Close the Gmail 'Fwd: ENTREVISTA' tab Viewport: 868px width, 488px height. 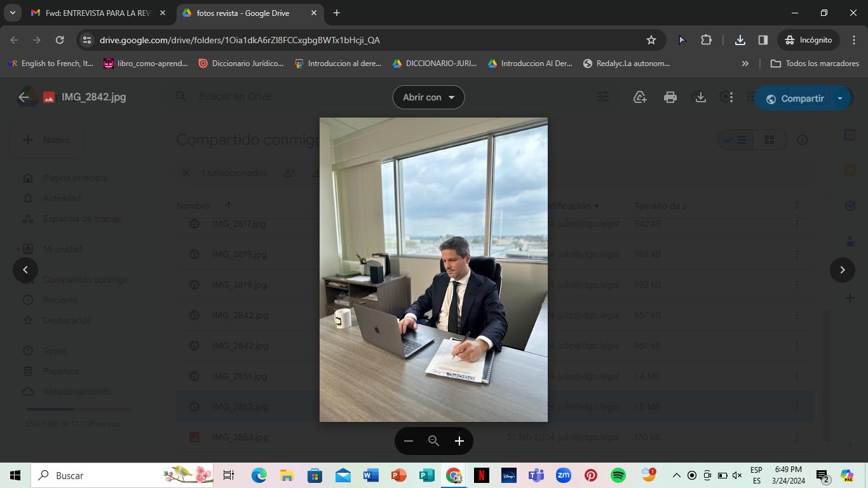click(162, 13)
